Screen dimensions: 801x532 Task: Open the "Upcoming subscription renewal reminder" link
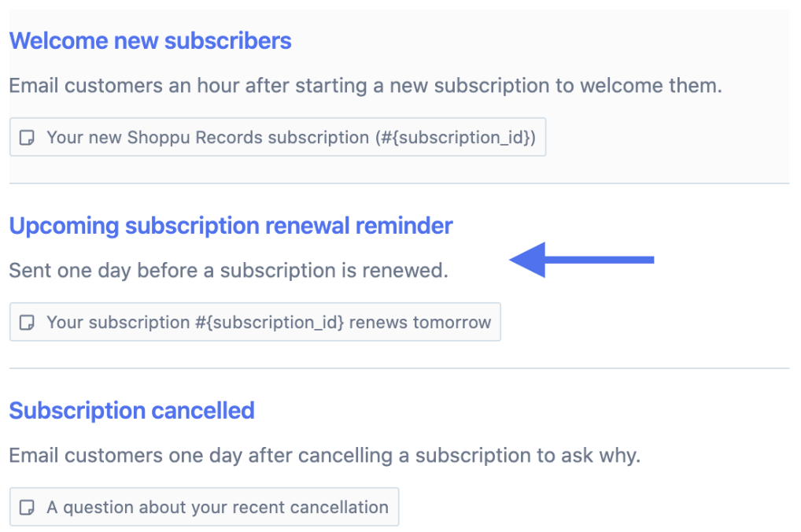(231, 226)
